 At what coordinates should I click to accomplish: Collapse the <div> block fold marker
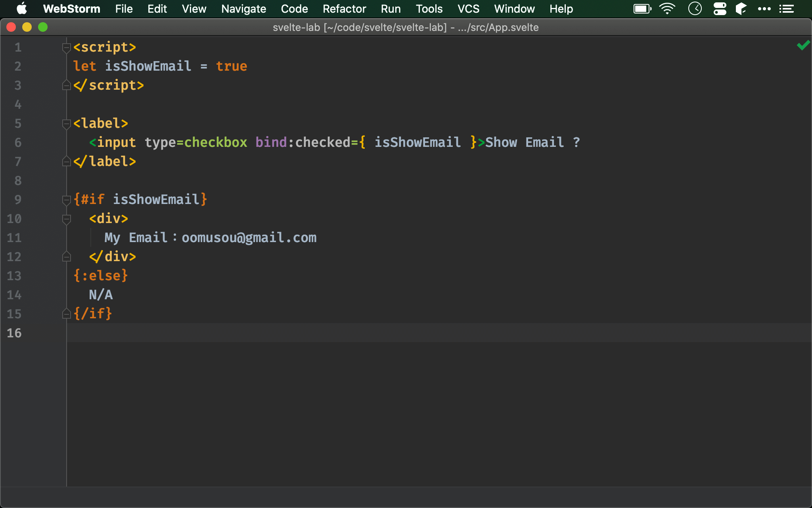pyautogui.click(x=67, y=219)
